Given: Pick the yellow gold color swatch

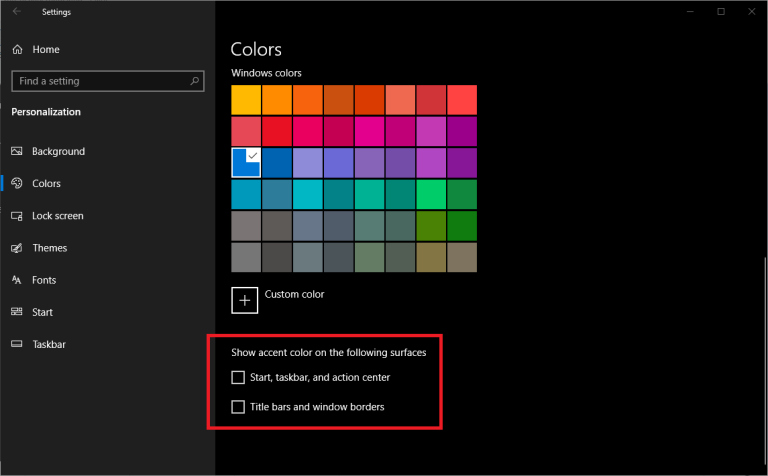Looking at the screenshot, I should click(x=246, y=100).
